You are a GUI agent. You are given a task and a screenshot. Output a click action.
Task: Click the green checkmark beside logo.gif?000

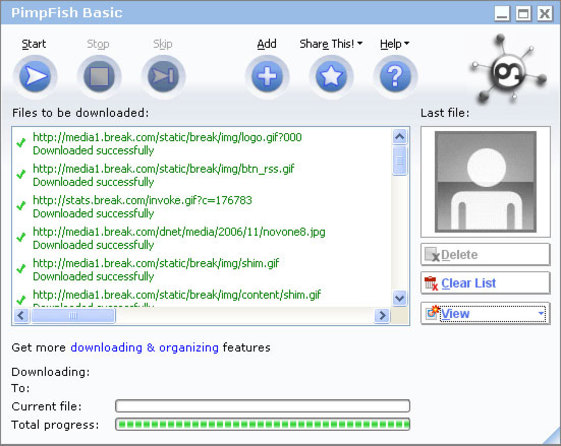[x=21, y=143]
